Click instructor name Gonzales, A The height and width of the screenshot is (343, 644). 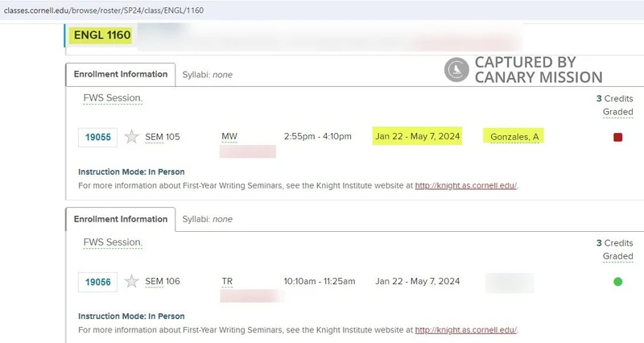coord(514,137)
